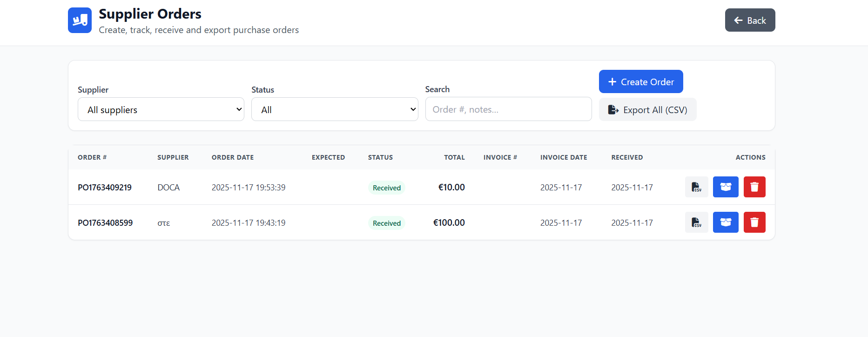Open receive box for order PO1763408599
The width and height of the screenshot is (868, 337).
click(726, 222)
